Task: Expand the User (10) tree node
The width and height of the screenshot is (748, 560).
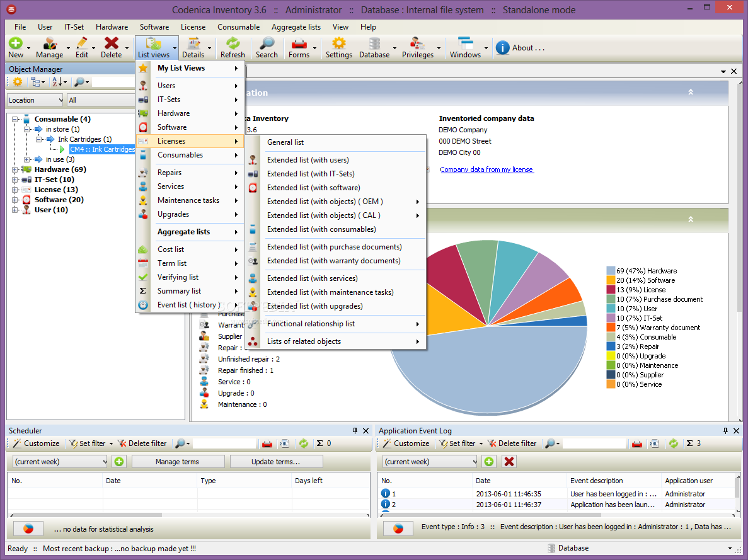Action: (14, 209)
